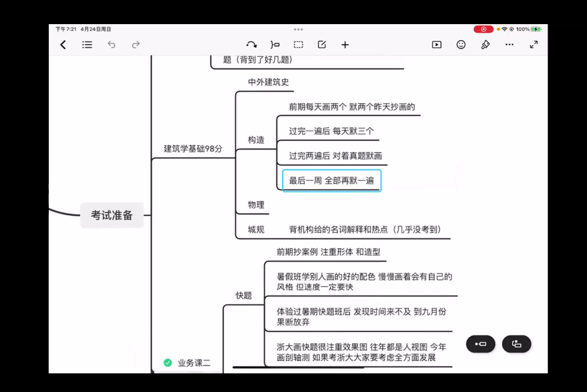This screenshot has height=392, width=587.
Task: Add a dashed boundary around topics
Action: [298, 45]
